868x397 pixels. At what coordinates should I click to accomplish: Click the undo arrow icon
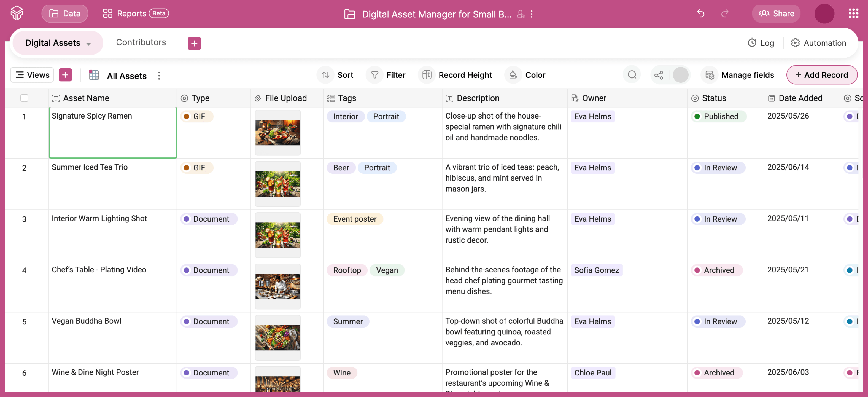[700, 14]
